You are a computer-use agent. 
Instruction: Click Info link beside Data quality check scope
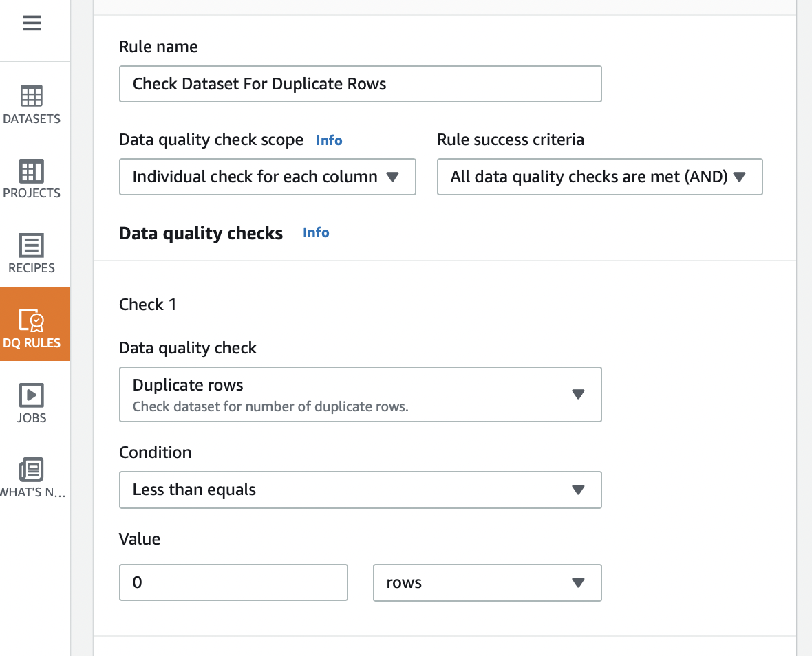pos(329,140)
